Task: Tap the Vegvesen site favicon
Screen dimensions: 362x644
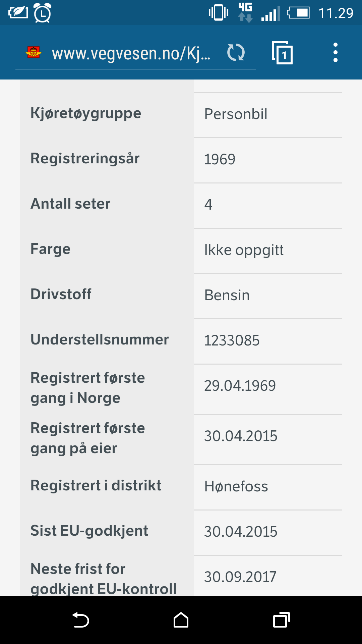Action: 34,52
